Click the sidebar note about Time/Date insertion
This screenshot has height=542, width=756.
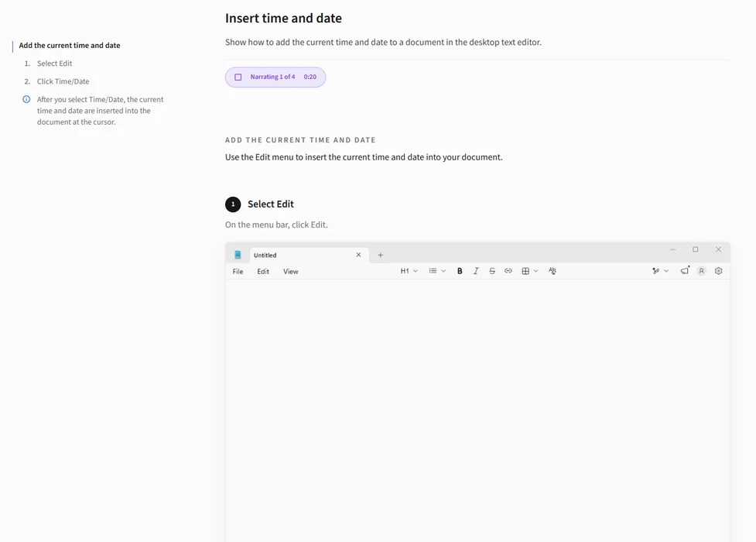coord(101,111)
